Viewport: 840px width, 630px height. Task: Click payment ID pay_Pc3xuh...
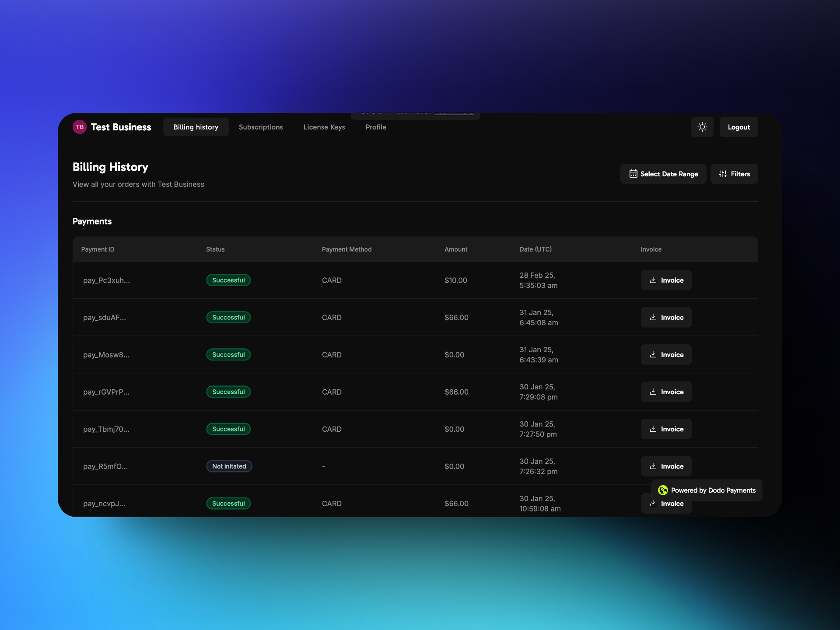[x=106, y=280]
